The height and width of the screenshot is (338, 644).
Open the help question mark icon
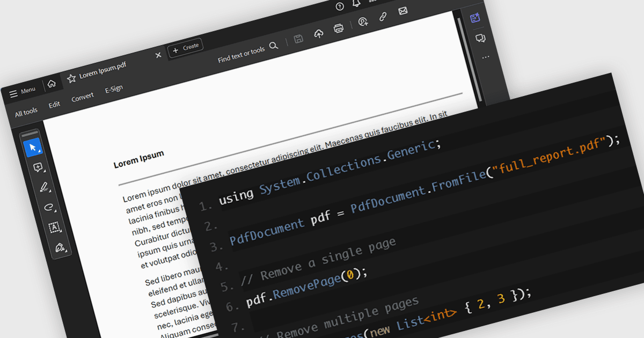pyautogui.click(x=340, y=6)
